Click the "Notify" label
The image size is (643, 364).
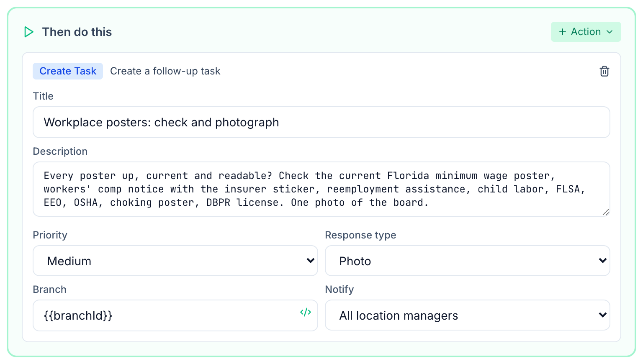pyautogui.click(x=340, y=290)
